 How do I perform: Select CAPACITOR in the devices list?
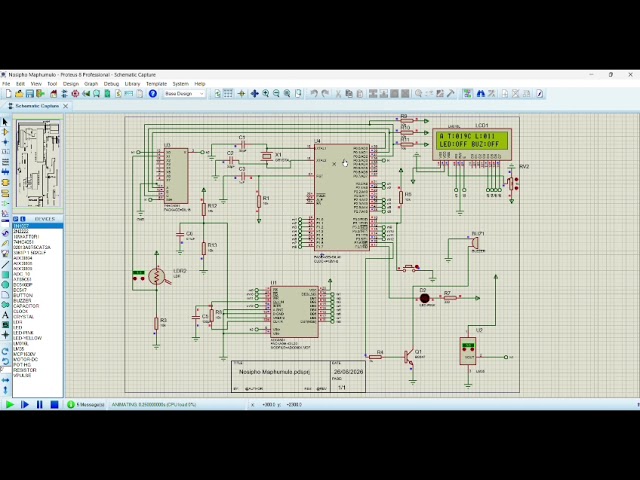tap(26, 306)
